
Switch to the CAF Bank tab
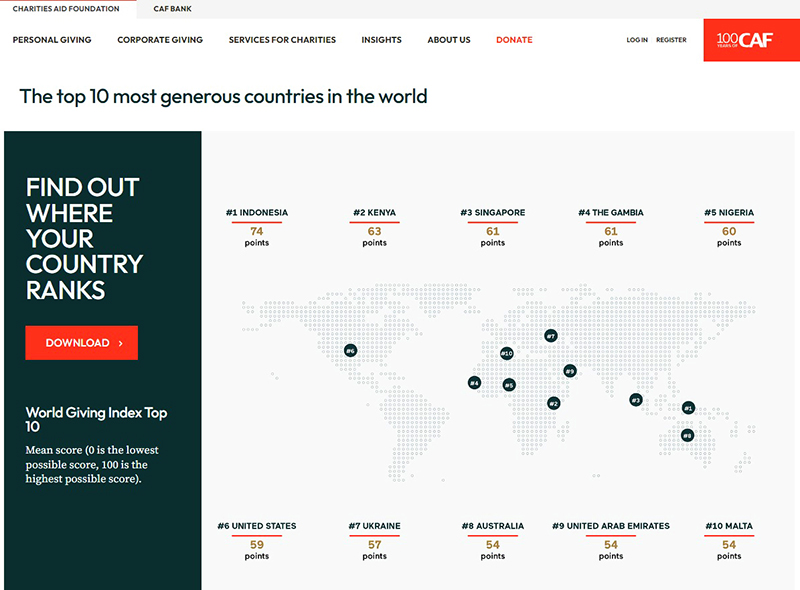pos(173,9)
